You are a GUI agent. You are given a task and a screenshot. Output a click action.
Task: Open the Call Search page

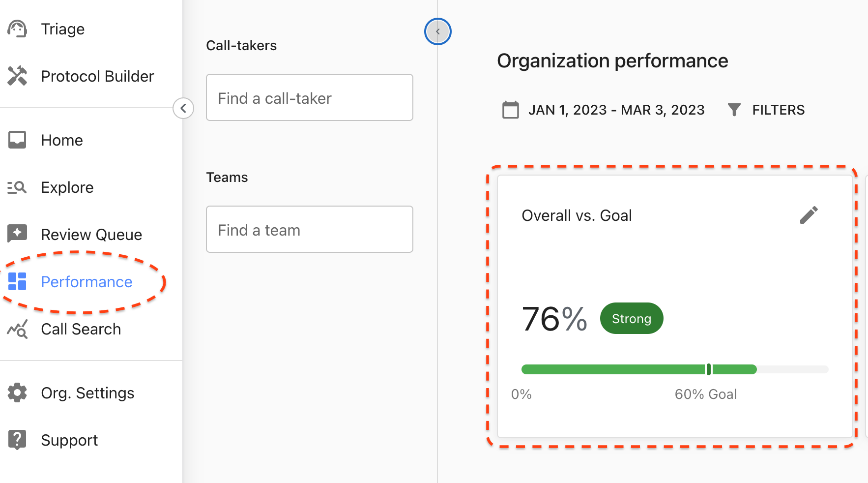[81, 329]
